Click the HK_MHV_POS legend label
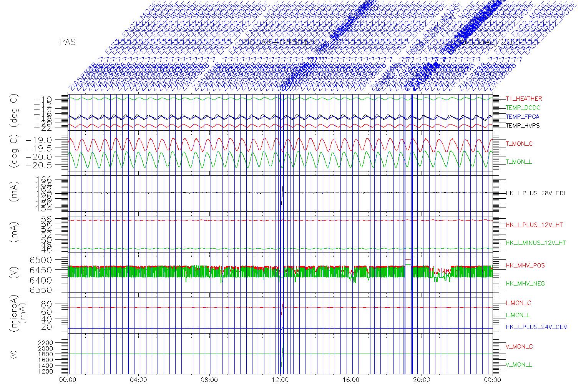This screenshot has width=581, height=392. pos(525,266)
